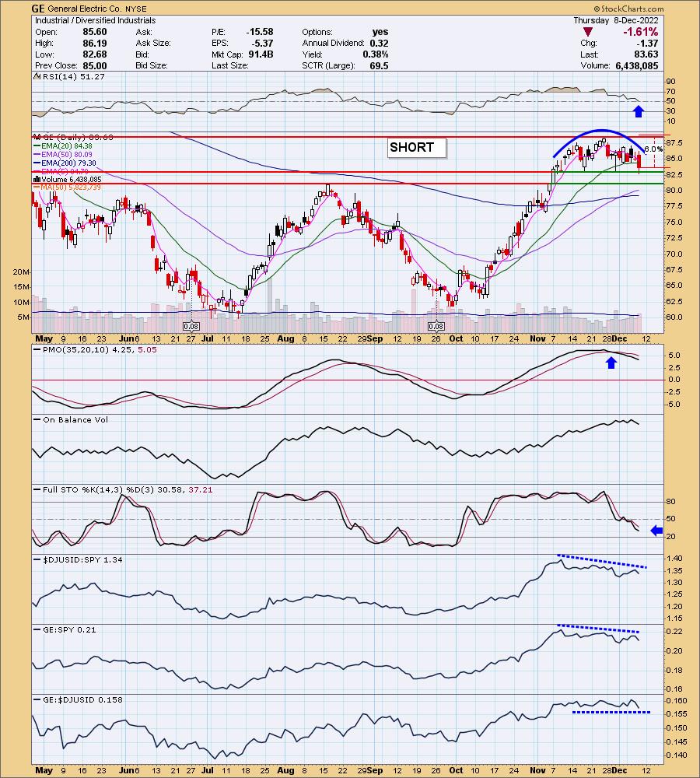Viewport: 700px width, 778px height.
Task: Click the 87.5 price axis label
Action: click(x=674, y=143)
